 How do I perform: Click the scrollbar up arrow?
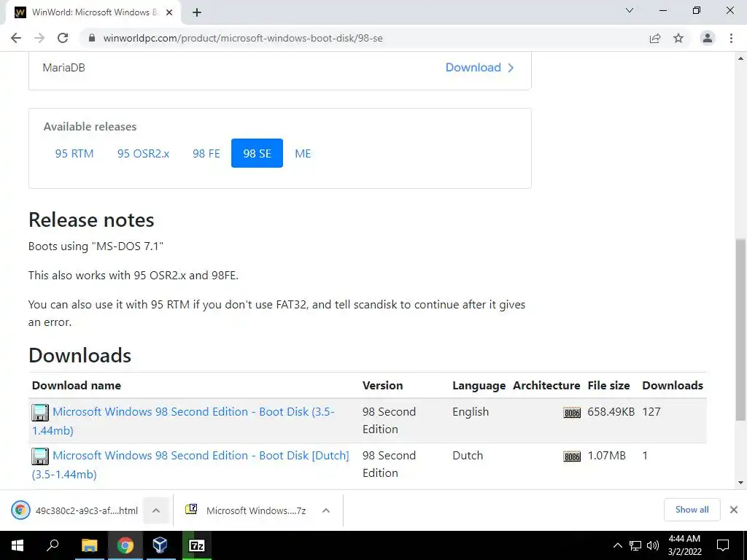coord(740,58)
